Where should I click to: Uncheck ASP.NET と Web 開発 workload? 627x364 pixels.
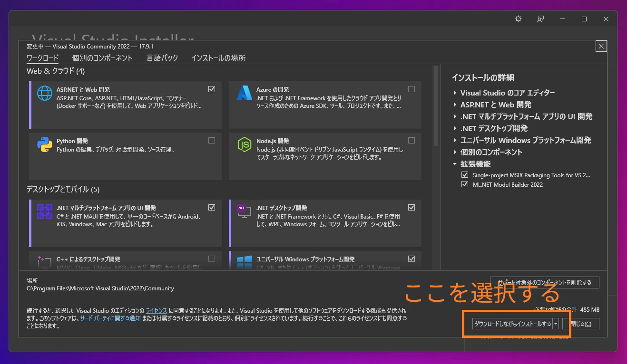[212, 89]
